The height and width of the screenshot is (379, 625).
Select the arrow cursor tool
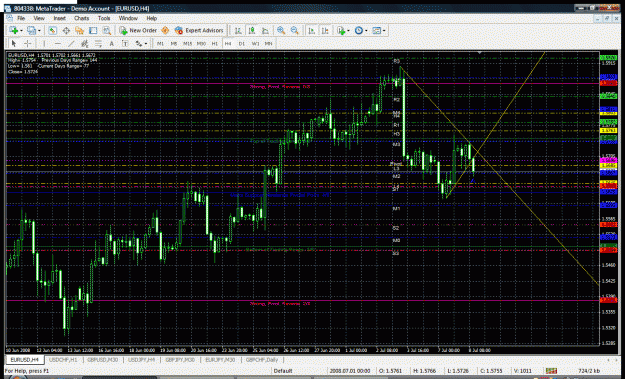14,43
